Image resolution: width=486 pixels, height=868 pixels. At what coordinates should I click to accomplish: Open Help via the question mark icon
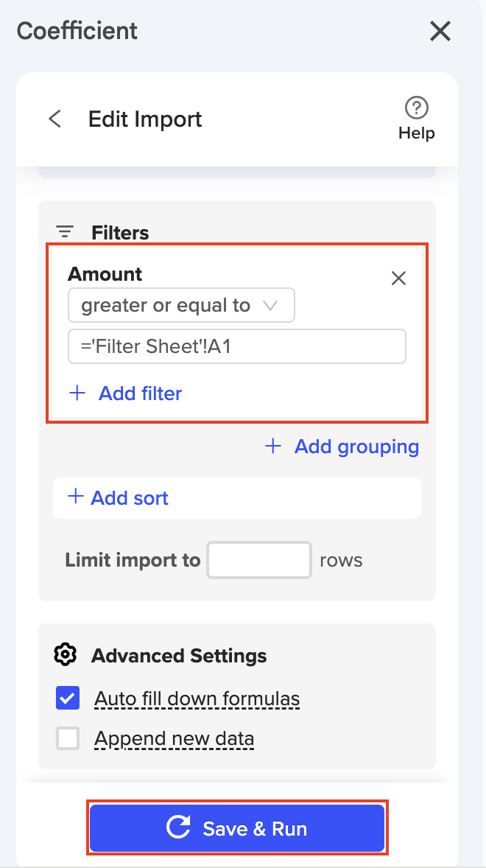[x=417, y=108]
